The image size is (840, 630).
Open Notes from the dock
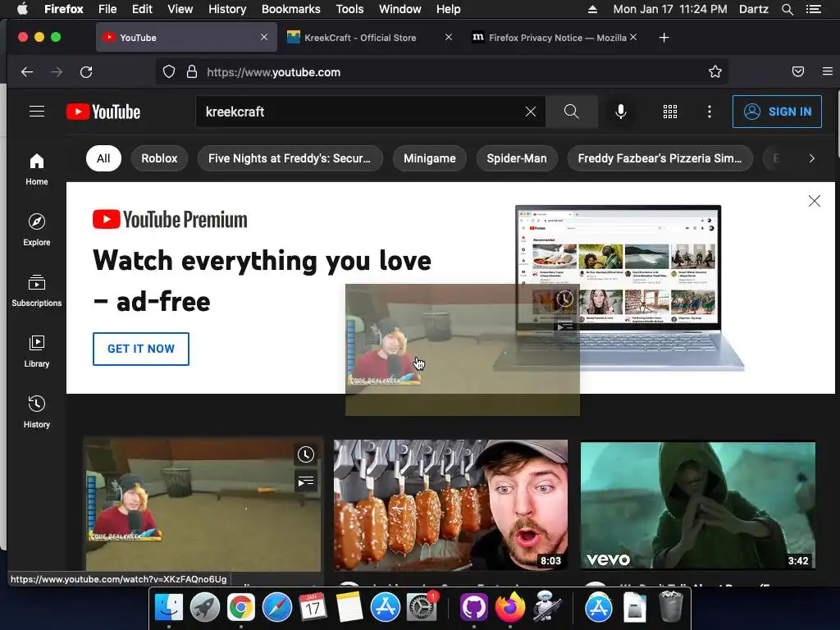tap(349, 608)
